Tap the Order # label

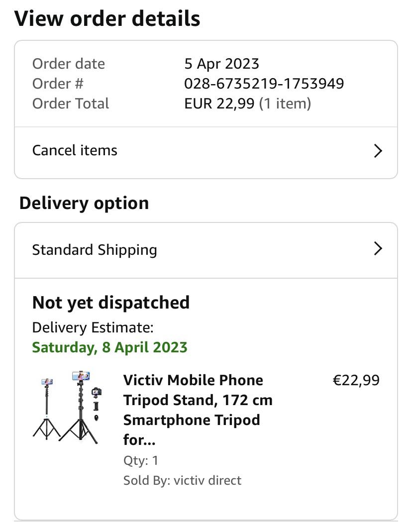(x=58, y=84)
